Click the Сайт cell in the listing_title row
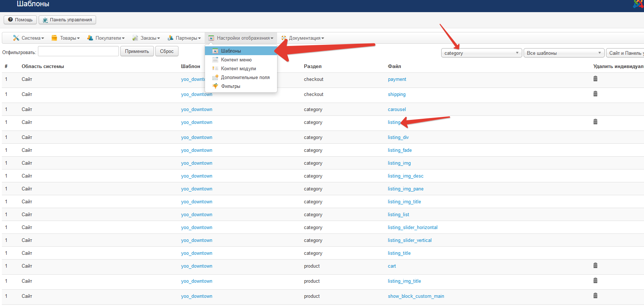 [27, 253]
